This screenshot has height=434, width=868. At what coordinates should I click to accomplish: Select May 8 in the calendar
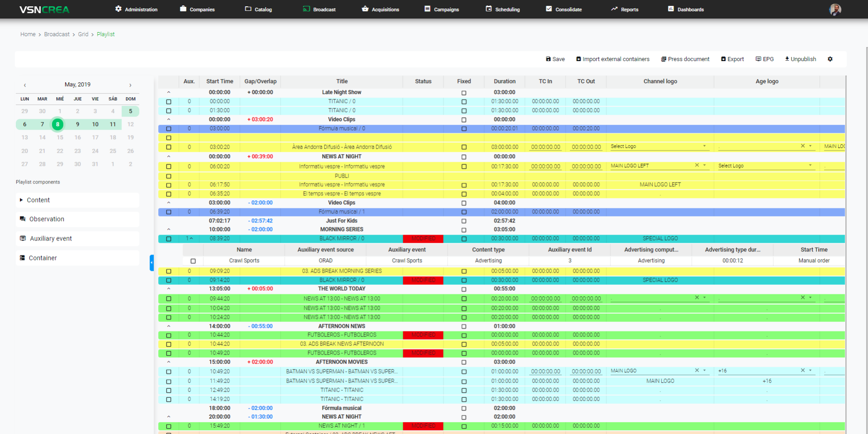tap(57, 124)
